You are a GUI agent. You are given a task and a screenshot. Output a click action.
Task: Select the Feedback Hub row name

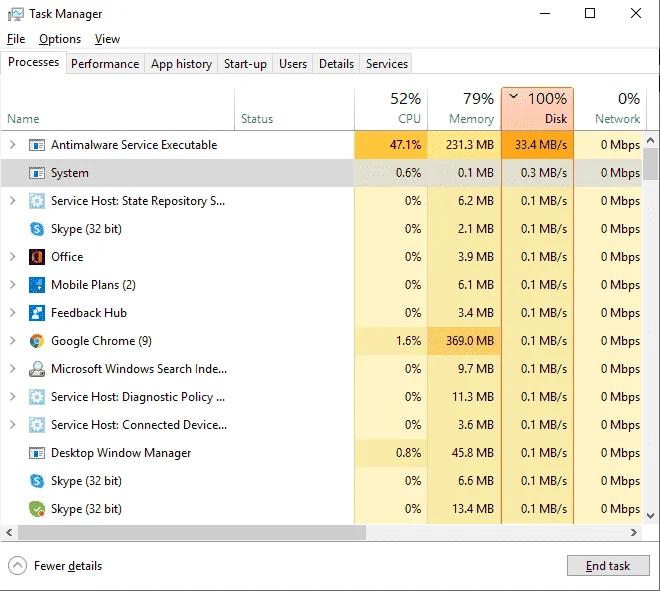pyautogui.click(x=89, y=313)
